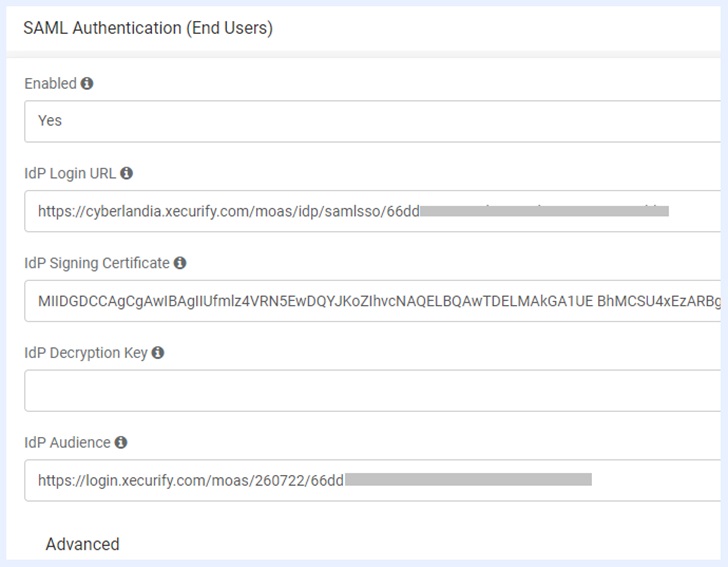Click the IdP Decryption Key info icon
Viewport: 728px width, 567px height.
pyautogui.click(x=158, y=352)
